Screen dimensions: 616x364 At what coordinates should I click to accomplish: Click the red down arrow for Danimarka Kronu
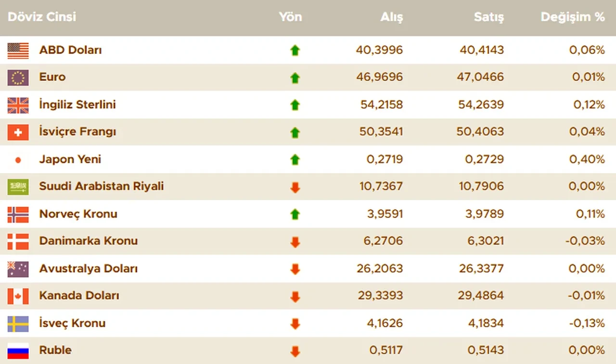295,242
